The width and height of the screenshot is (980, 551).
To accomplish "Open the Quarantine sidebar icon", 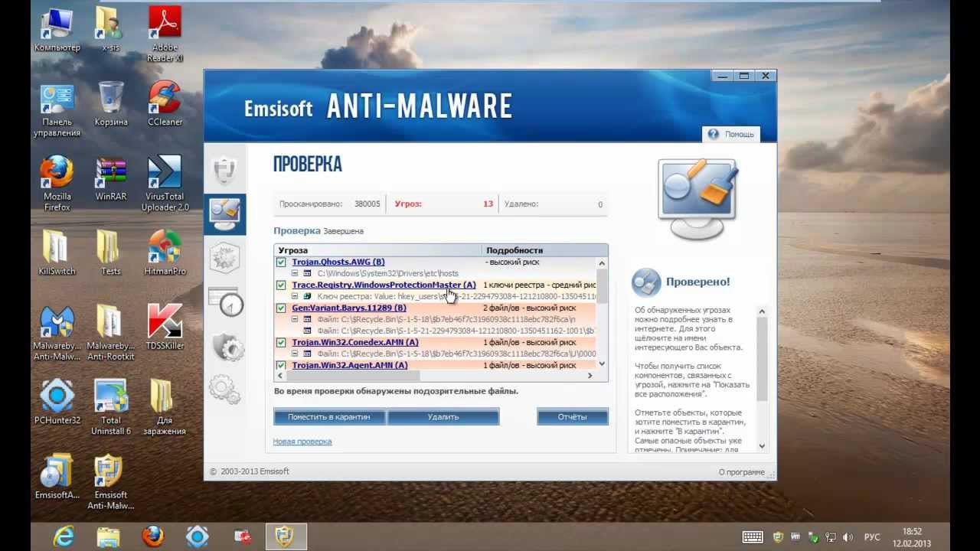I will tap(224, 258).
